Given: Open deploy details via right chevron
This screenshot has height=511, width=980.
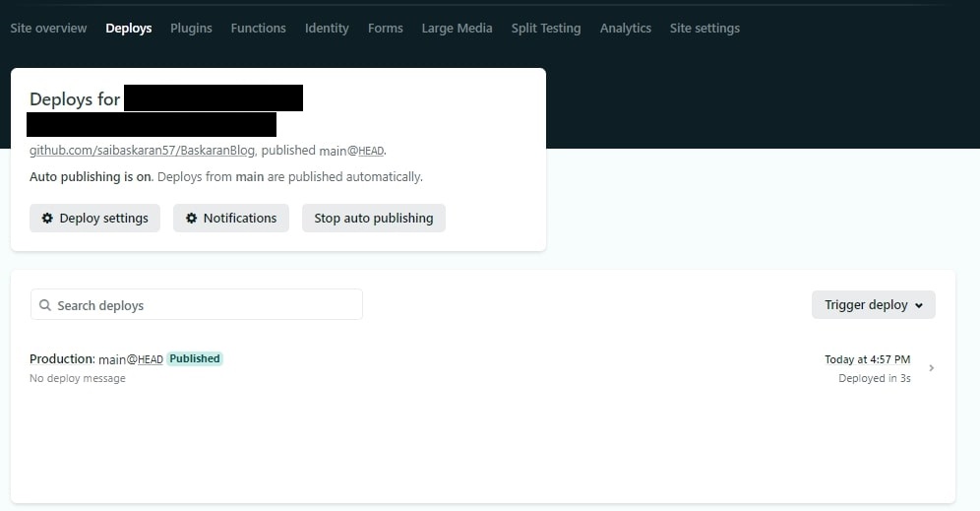Looking at the screenshot, I should point(931,368).
